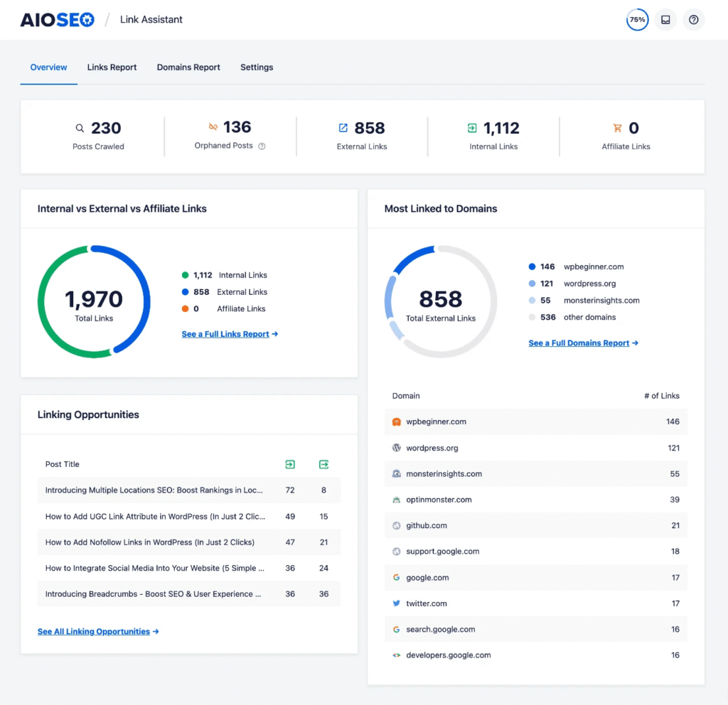Go to the Settings tab

257,67
